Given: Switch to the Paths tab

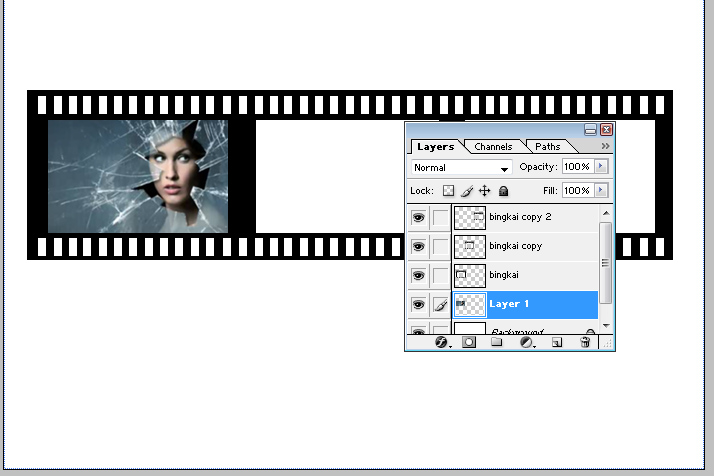Looking at the screenshot, I should click(548, 147).
